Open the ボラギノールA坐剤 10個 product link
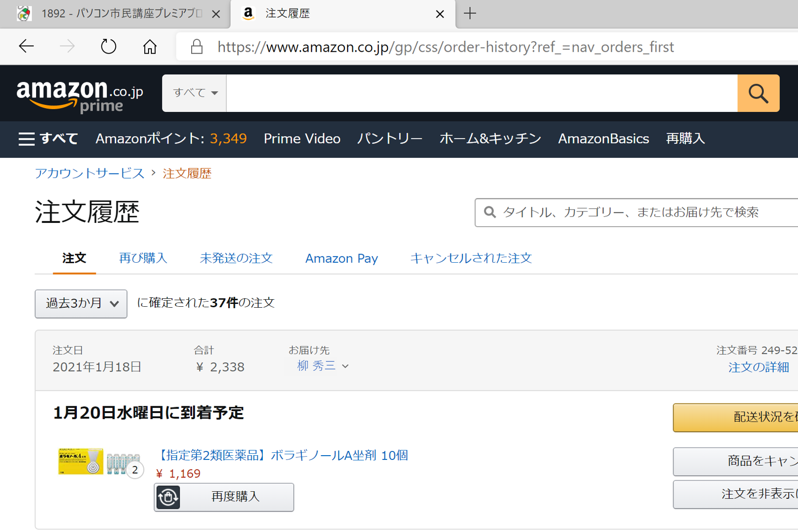The image size is (798, 532). coord(282,455)
